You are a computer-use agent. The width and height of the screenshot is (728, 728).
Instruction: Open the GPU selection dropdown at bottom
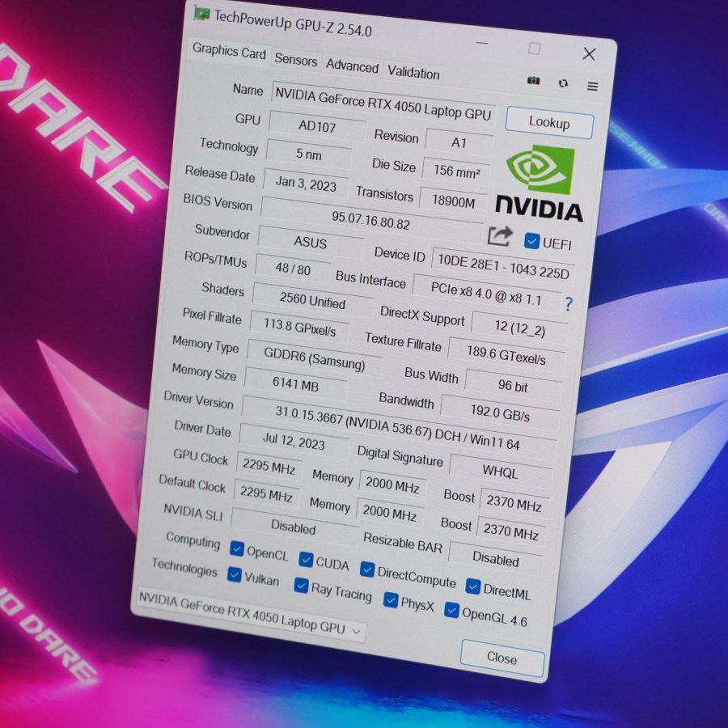[x=252, y=616]
